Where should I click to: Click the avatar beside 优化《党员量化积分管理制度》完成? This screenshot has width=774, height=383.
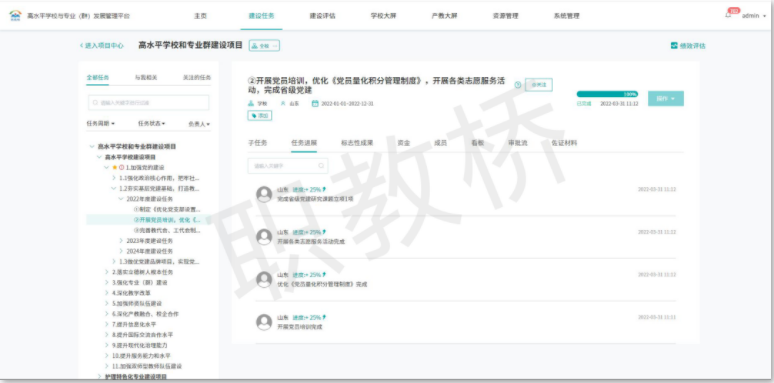pos(264,279)
